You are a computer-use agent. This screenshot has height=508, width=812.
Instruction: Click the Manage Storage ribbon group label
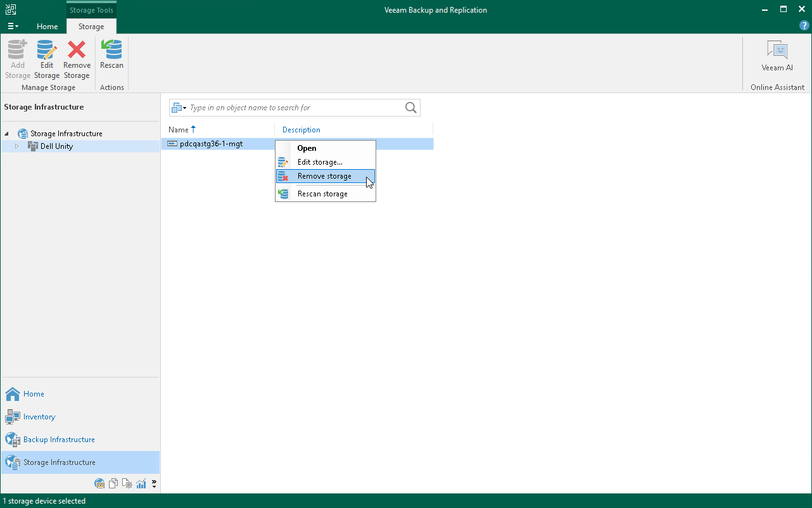pos(48,87)
